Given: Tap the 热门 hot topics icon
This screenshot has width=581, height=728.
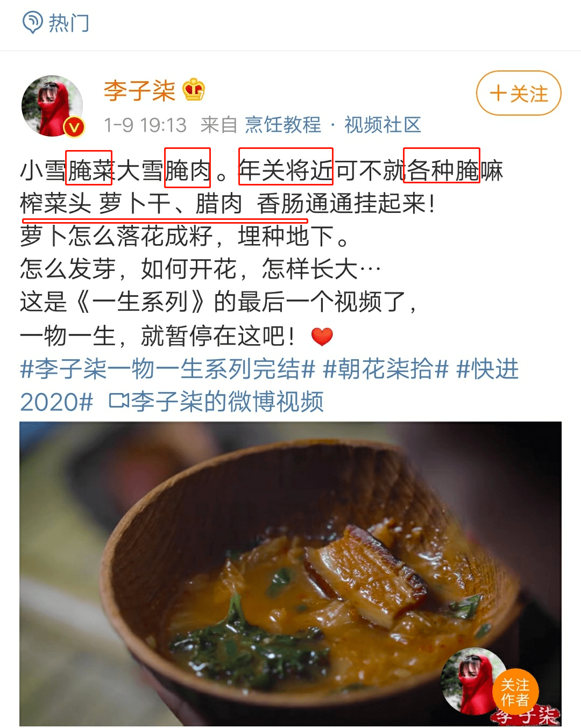Looking at the screenshot, I should tap(32, 23).
